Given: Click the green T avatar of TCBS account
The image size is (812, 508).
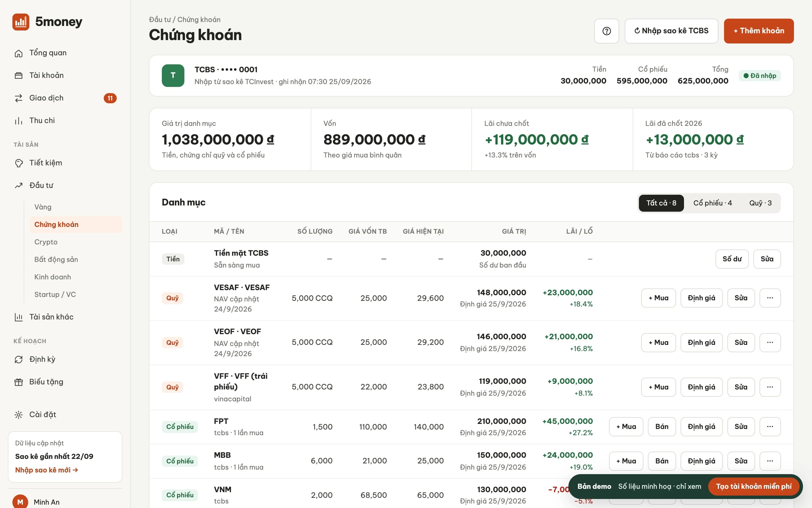Looking at the screenshot, I should point(173,76).
